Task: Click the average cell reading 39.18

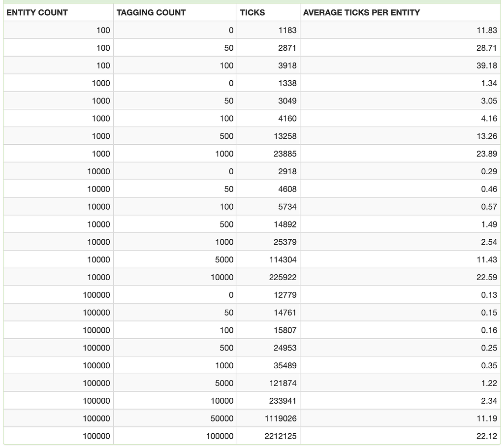Action: tap(487, 65)
